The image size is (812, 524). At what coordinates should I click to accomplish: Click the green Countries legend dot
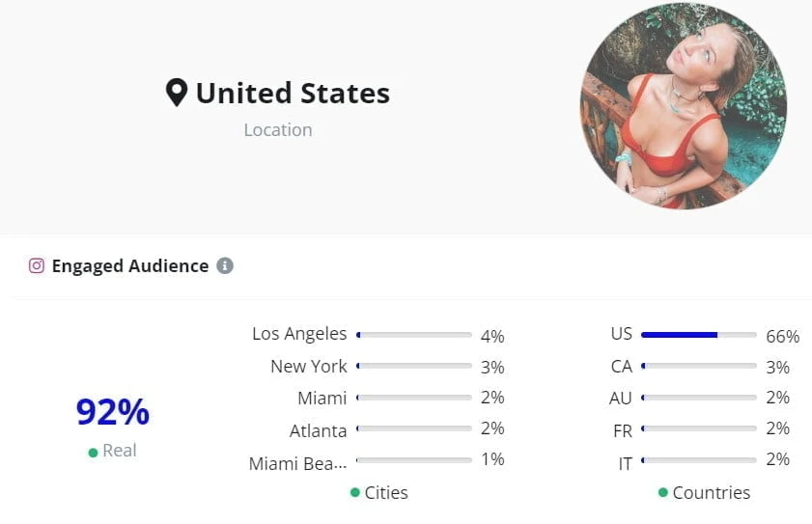[662, 493]
